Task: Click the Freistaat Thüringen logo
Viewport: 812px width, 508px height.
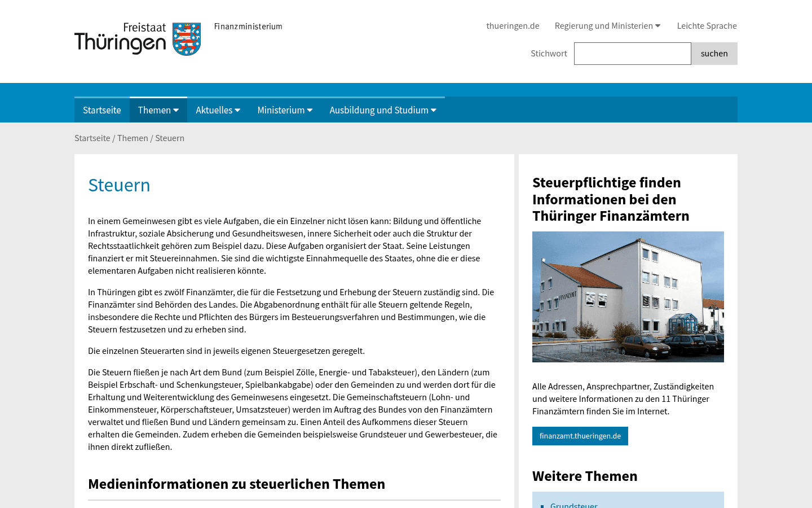Action: tap(138, 39)
